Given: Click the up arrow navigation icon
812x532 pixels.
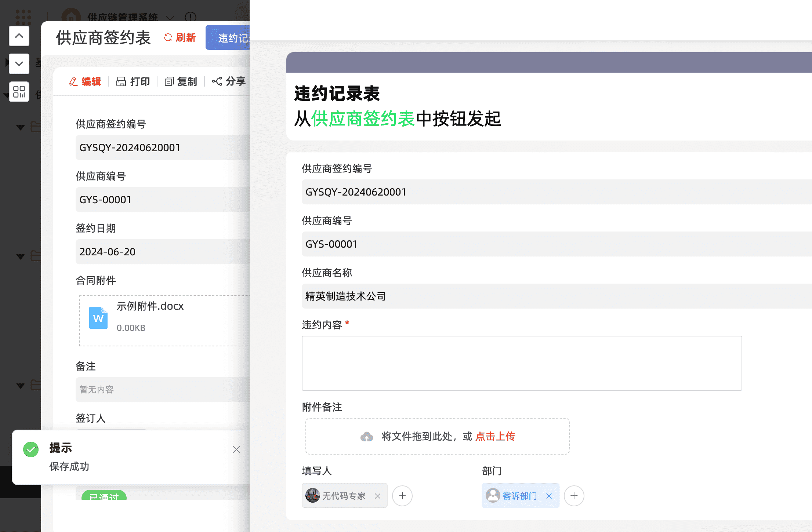Looking at the screenshot, I should point(19,36).
